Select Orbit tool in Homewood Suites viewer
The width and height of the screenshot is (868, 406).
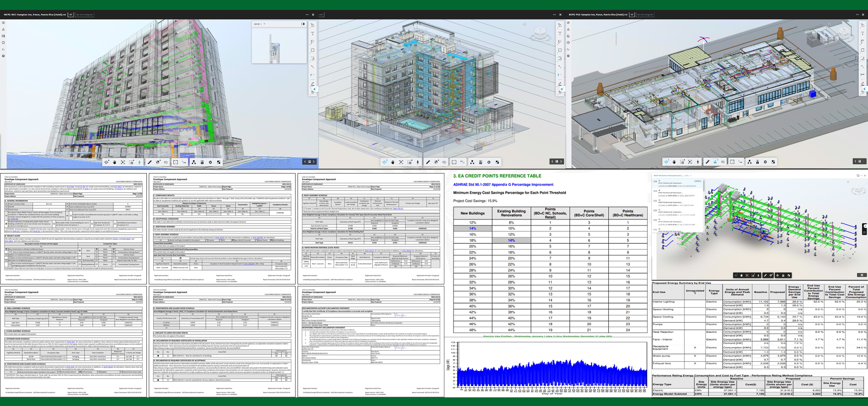click(736, 275)
